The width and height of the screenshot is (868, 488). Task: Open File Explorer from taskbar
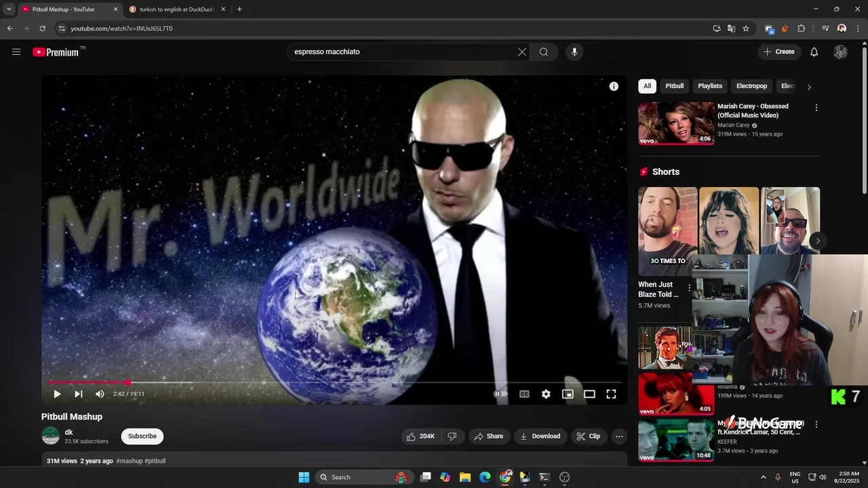click(465, 477)
